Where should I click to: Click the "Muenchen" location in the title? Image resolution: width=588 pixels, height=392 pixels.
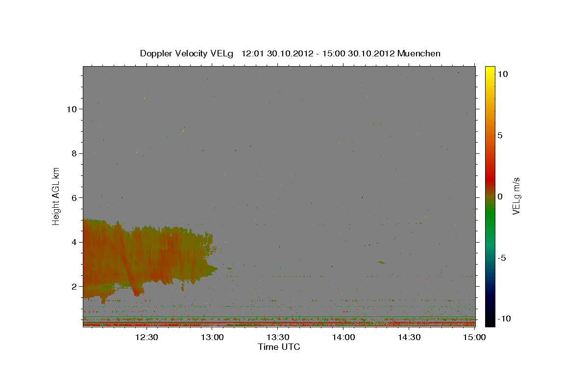(419, 53)
